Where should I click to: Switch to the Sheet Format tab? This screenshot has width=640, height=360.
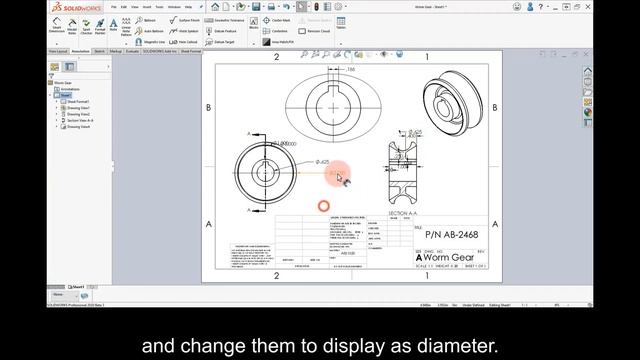(x=191, y=51)
